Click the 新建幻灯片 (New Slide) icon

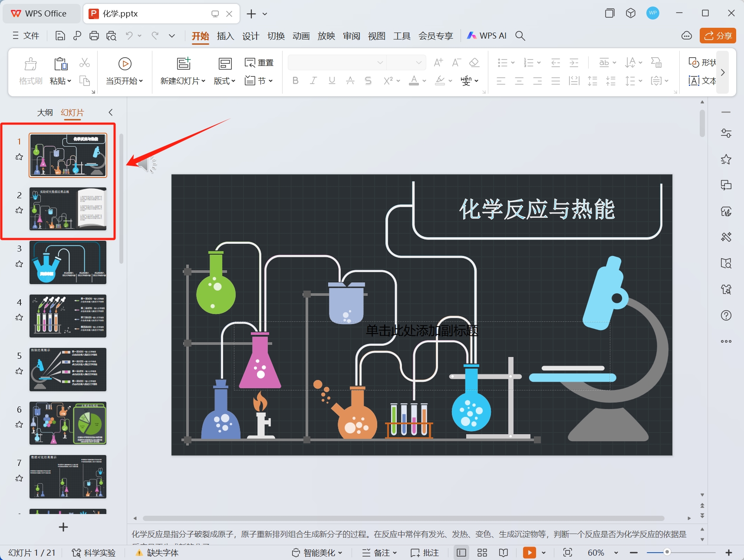pos(184,64)
